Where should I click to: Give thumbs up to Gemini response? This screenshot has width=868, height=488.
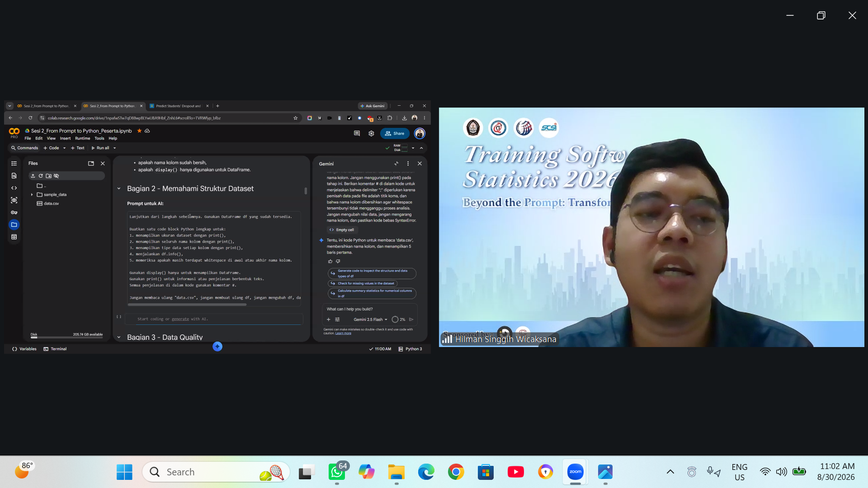pos(330,261)
